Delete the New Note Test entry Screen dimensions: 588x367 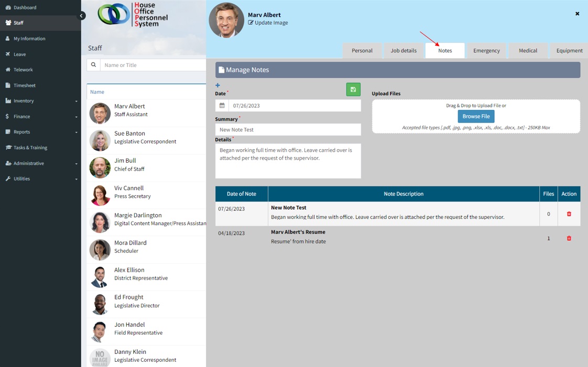coord(569,214)
